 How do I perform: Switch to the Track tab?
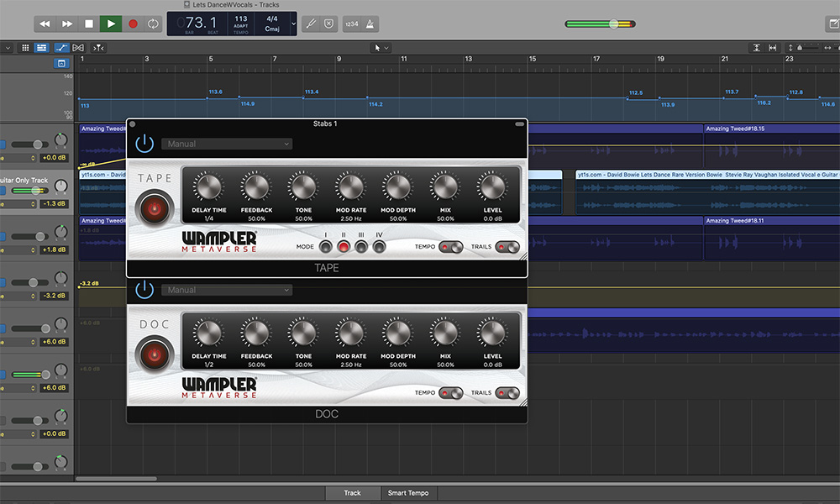tap(353, 493)
